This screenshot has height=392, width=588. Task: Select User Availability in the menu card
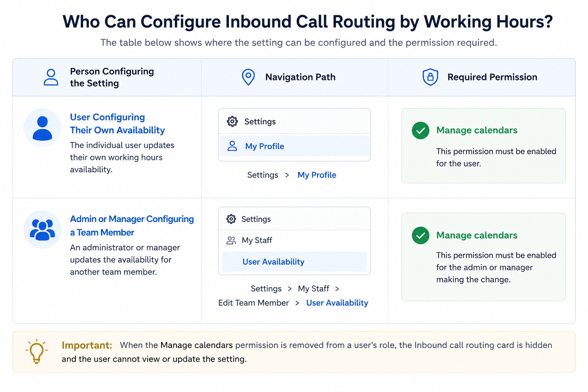click(x=294, y=262)
